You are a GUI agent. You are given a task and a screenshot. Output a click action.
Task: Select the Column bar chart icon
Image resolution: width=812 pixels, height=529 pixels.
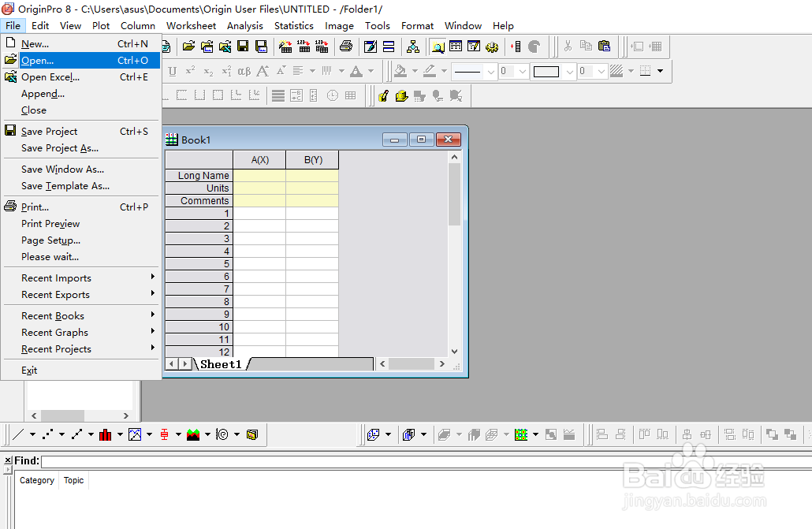click(x=106, y=434)
